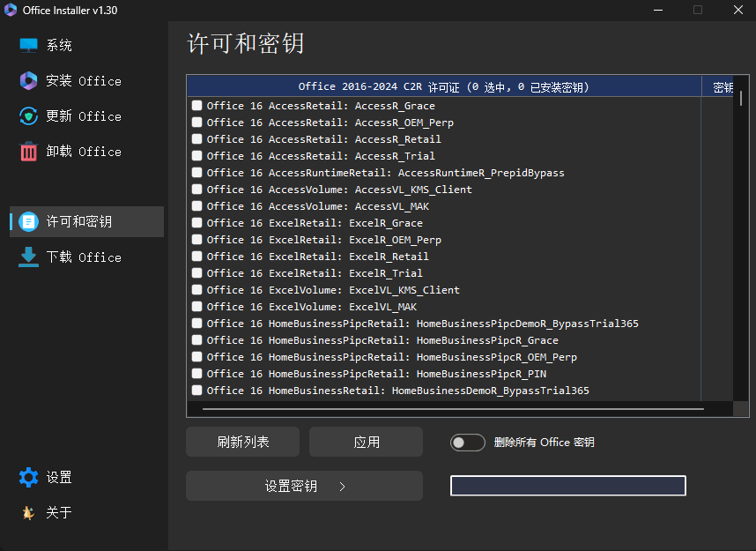
Task: Open the 安装 Office page label
Action: (84, 81)
